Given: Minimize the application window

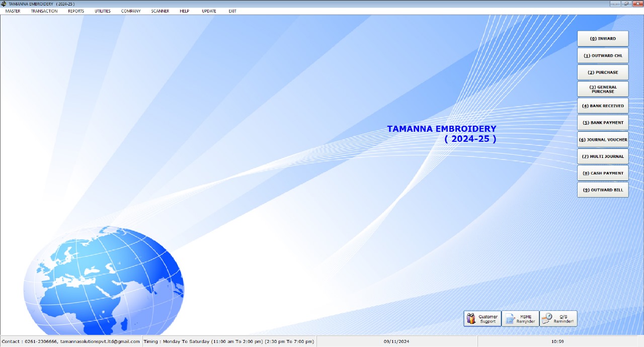Looking at the screenshot, I should (x=615, y=4).
